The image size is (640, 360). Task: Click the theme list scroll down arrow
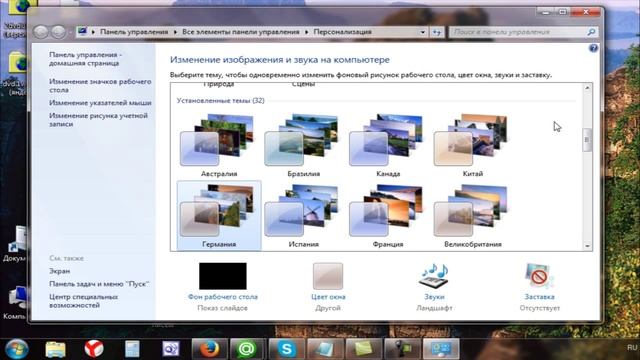click(x=587, y=246)
